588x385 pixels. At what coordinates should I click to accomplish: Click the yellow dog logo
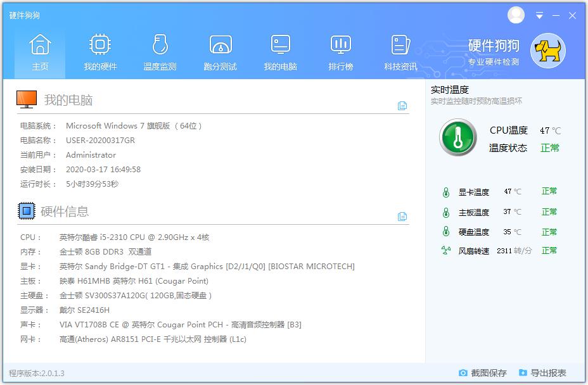point(547,51)
